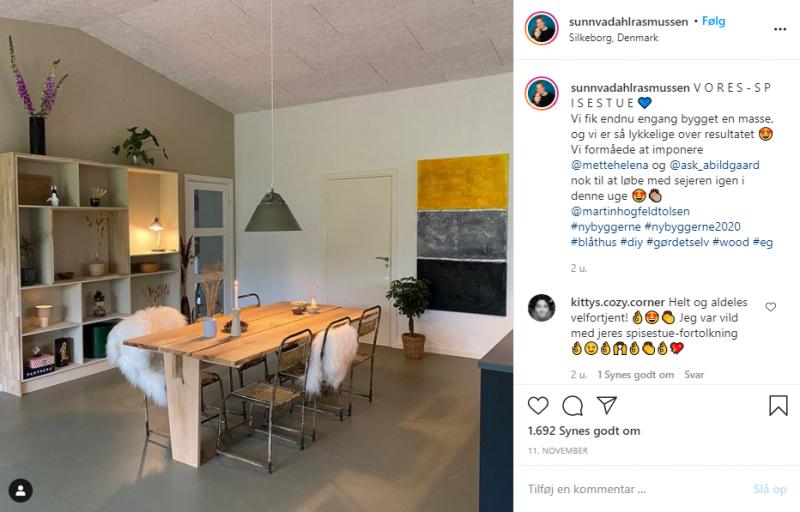Share post via paper plane icon
This screenshot has width=800, height=512.
click(607, 405)
